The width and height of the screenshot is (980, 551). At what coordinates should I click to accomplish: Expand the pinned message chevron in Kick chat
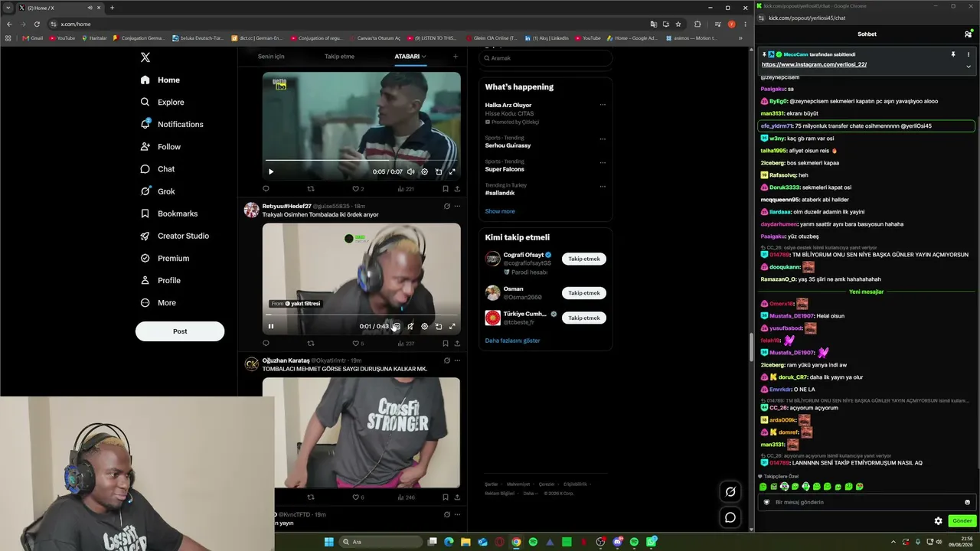[969, 66]
